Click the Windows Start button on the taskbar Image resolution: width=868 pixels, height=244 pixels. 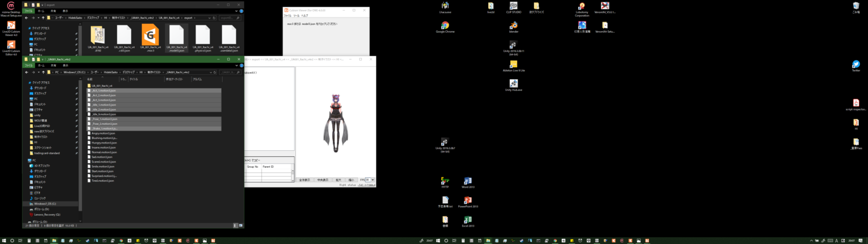(3, 241)
